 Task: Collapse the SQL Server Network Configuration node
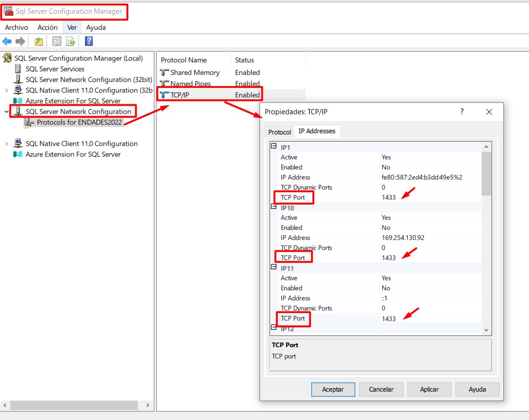pos(7,111)
